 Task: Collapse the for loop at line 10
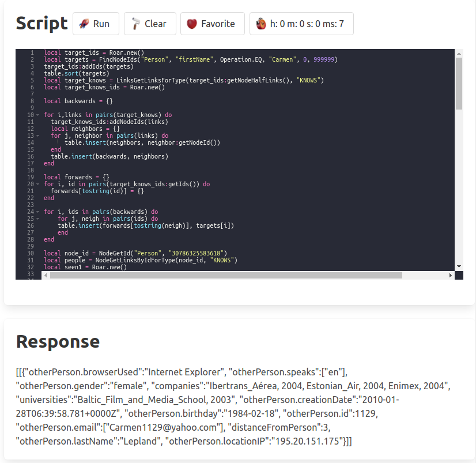tap(37, 115)
